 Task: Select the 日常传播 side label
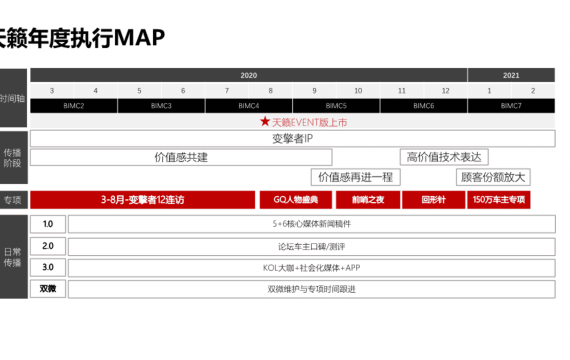tap(13, 257)
